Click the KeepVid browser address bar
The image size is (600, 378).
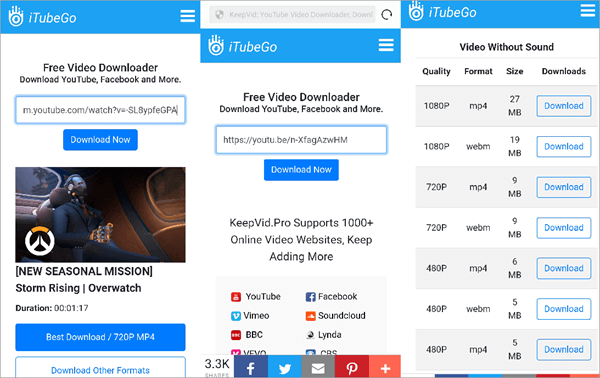point(293,15)
